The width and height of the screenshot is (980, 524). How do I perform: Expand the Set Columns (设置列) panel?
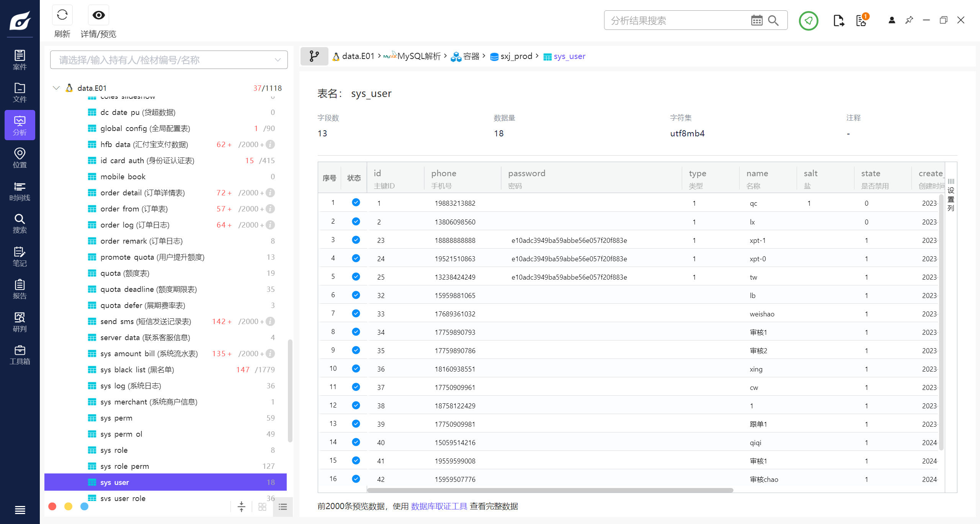tap(951, 195)
